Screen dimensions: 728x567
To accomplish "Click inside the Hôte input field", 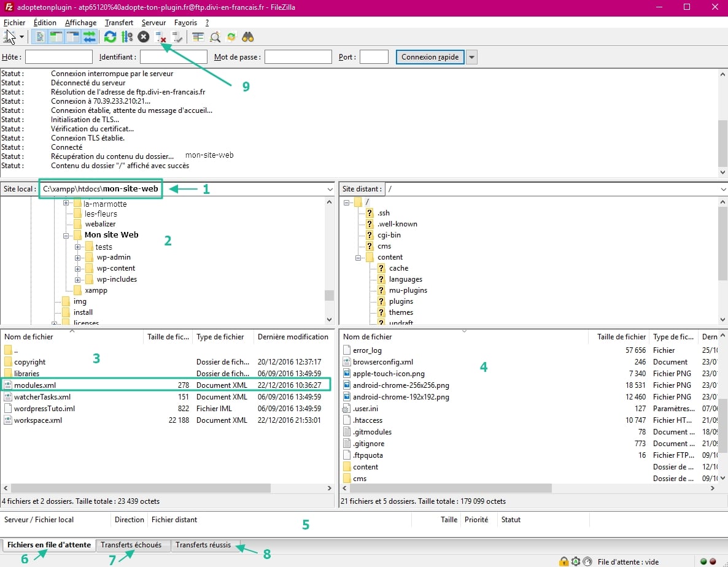I will tap(58, 56).
